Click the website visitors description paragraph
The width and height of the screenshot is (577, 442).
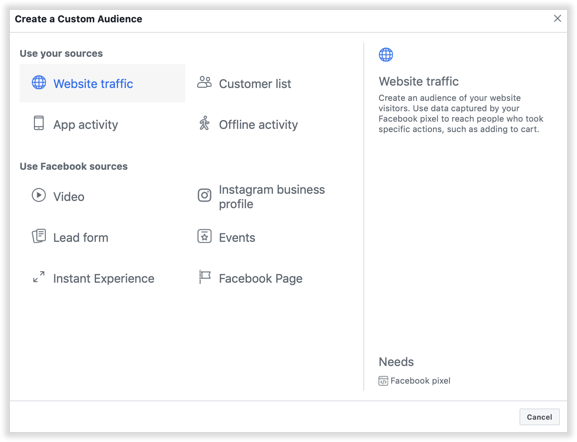pos(461,113)
